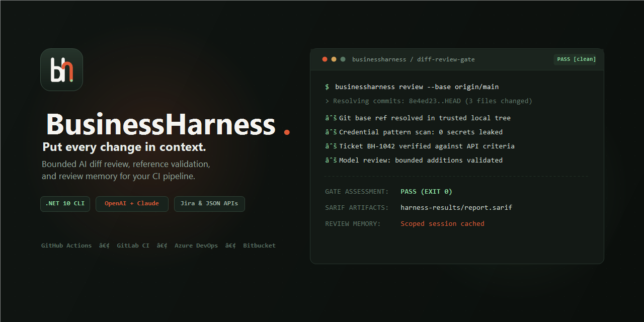Select the Jira & JSON APIs tag
Screen dimensions: 644x322
pyautogui.click(x=209, y=204)
